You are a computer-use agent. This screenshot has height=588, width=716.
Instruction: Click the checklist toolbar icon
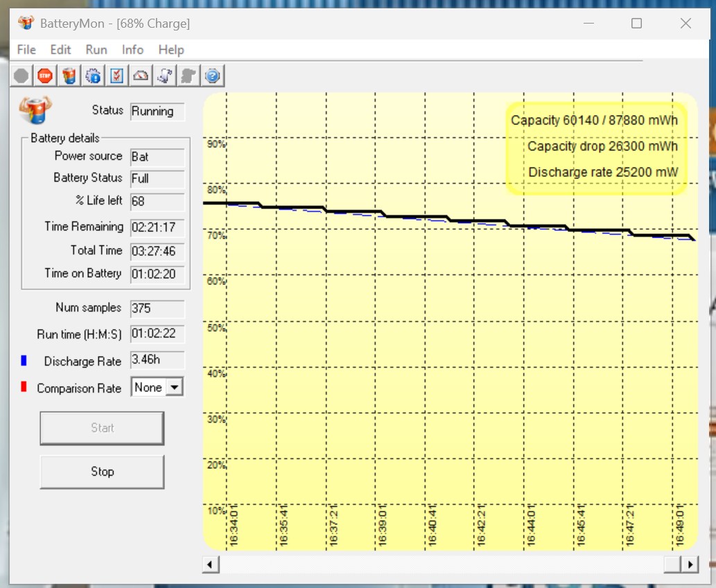coord(116,75)
